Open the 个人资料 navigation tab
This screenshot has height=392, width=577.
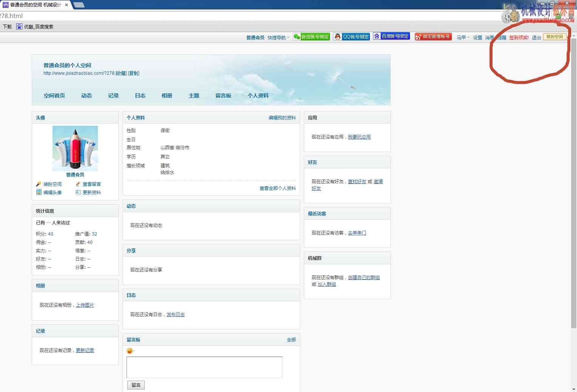(258, 96)
